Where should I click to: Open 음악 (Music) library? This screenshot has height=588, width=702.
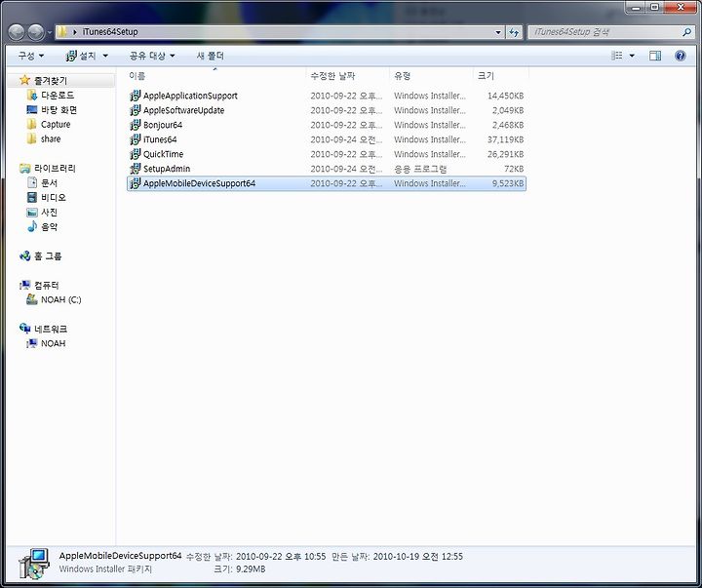[x=49, y=226]
